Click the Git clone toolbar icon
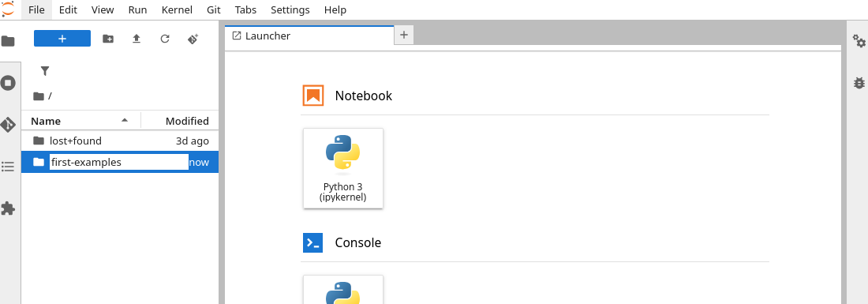 [193, 39]
